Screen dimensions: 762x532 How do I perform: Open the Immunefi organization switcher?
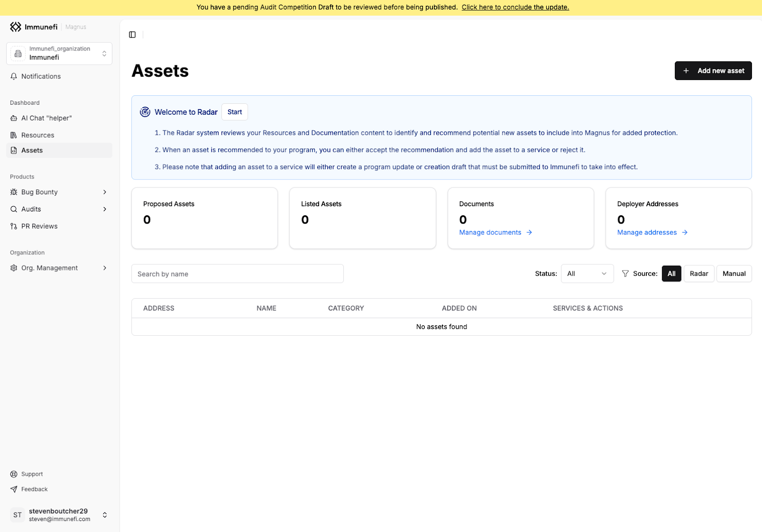pos(60,53)
